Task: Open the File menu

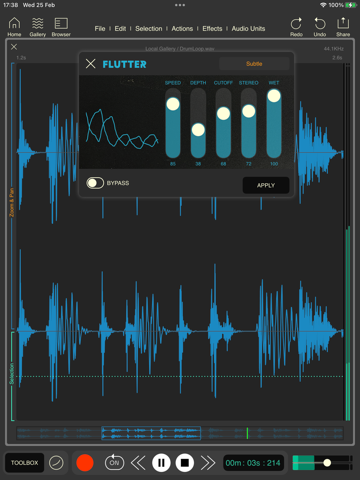Action: point(100,29)
